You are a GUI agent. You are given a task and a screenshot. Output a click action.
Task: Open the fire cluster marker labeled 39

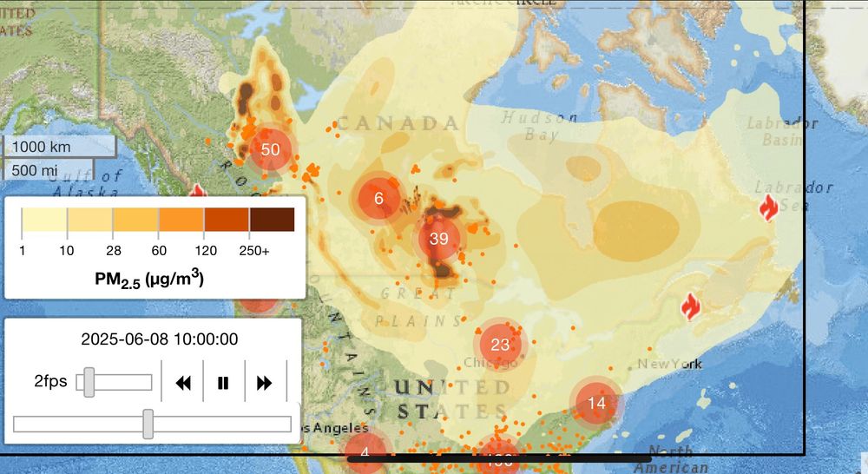click(438, 239)
